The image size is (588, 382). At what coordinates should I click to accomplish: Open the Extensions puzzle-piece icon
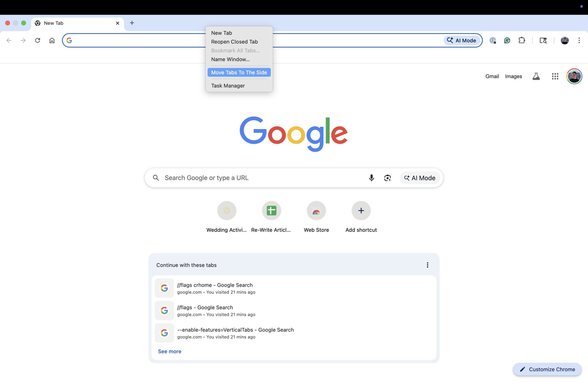[522, 40]
